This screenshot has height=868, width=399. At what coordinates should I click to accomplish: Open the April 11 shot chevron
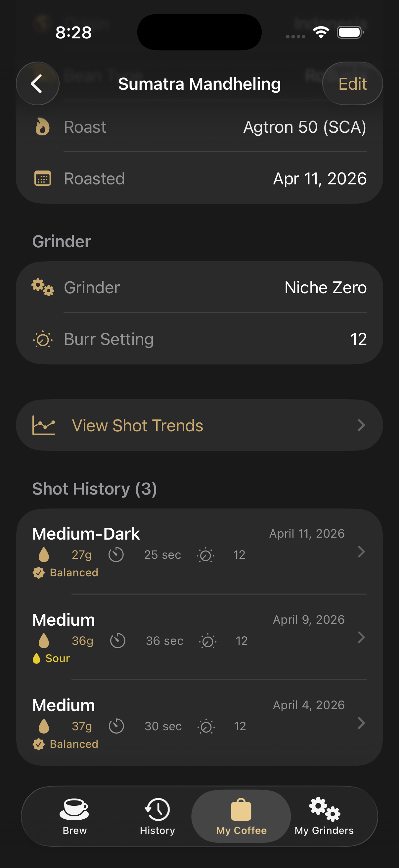click(361, 552)
